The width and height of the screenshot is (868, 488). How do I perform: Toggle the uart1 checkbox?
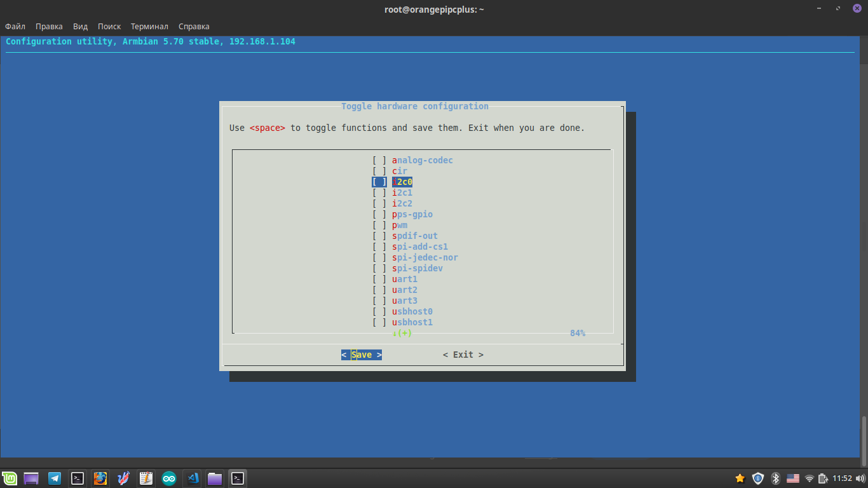tap(379, 279)
